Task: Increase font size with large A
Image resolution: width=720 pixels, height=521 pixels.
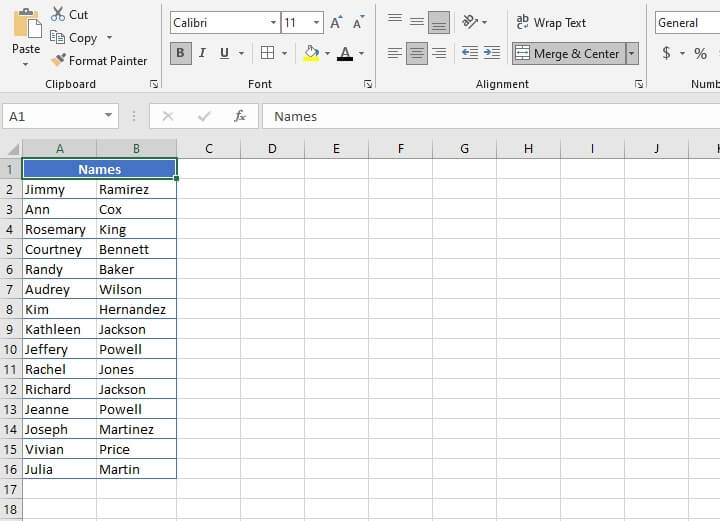Action: [336, 22]
